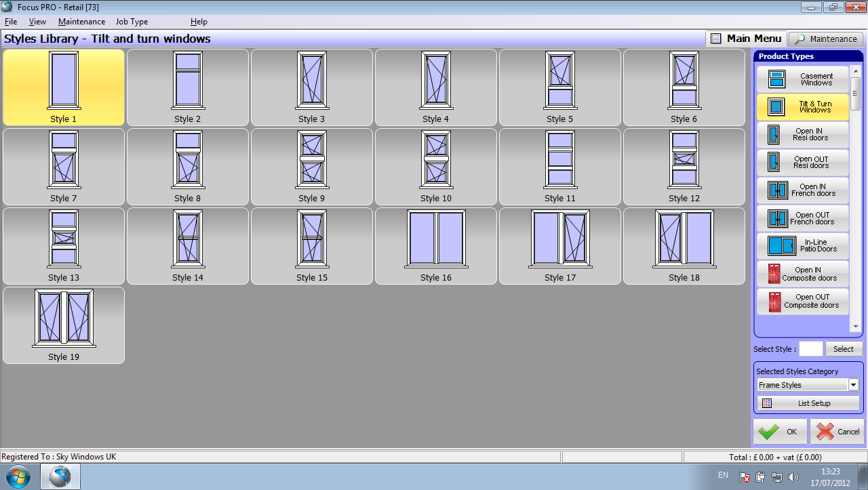Click the Main Menu button
Screen dimensions: 868x490
tap(746, 39)
